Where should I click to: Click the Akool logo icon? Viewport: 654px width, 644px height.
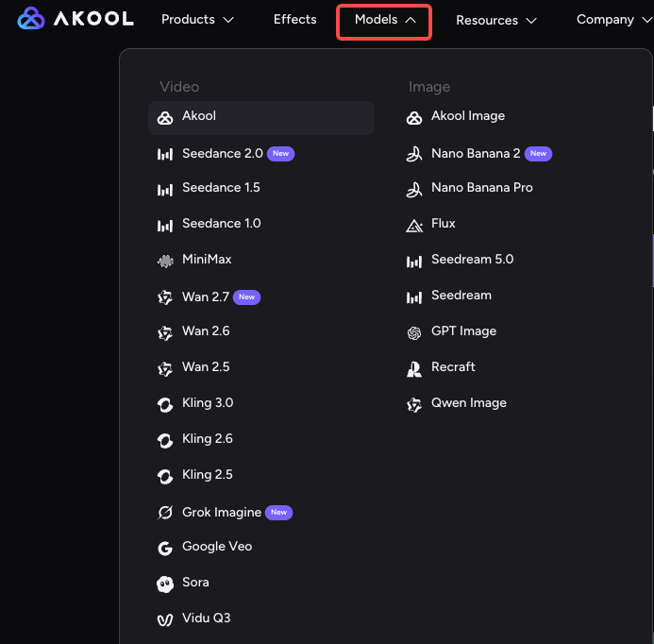pyautogui.click(x=31, y=19)
